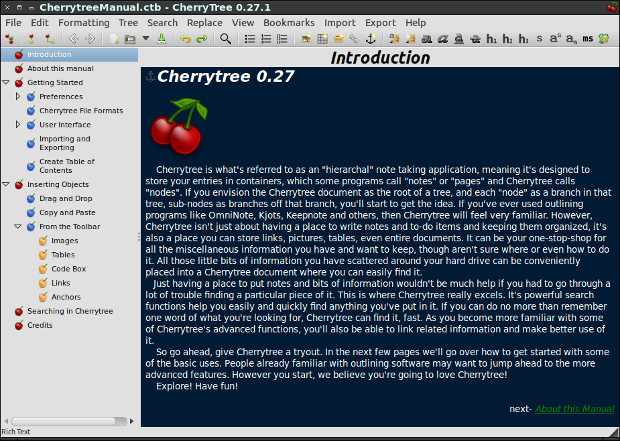Follow the 'About this Manual' link

(574, 409)
